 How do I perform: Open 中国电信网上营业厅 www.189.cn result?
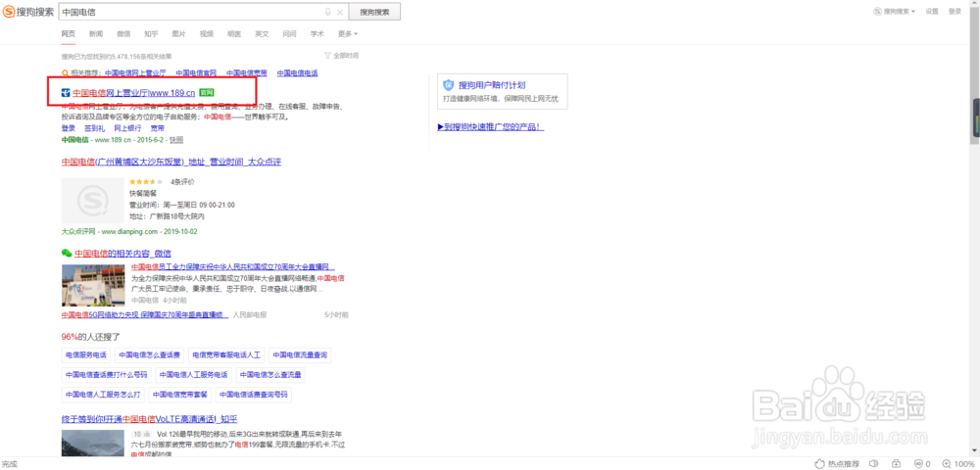coord(133,93)
